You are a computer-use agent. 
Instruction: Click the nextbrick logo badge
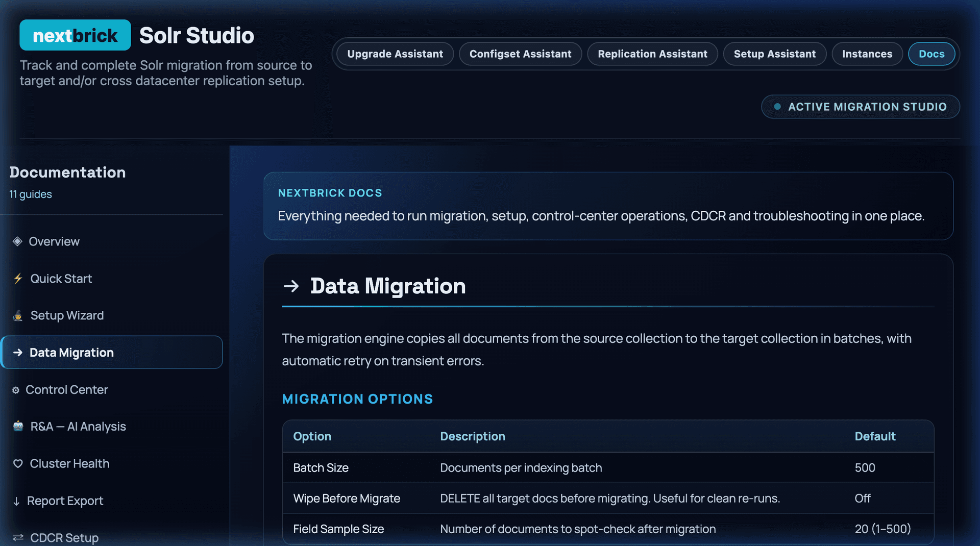coord(75,35)
